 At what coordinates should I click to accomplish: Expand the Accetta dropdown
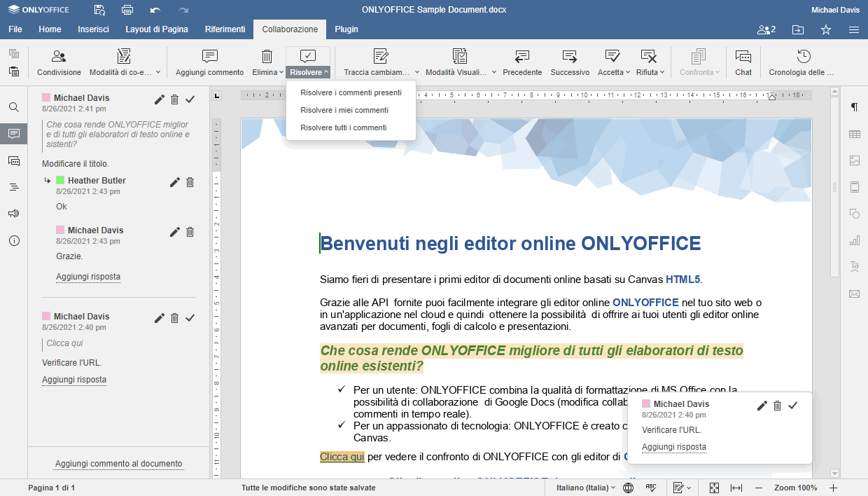pyautogui.click(x=626, y=72)
